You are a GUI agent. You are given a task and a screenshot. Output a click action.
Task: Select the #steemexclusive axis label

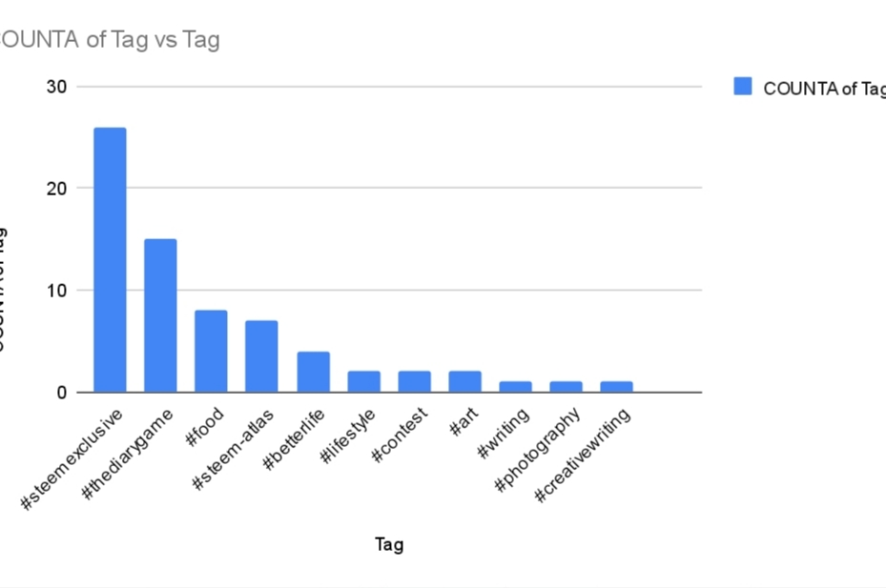point(72,458)
